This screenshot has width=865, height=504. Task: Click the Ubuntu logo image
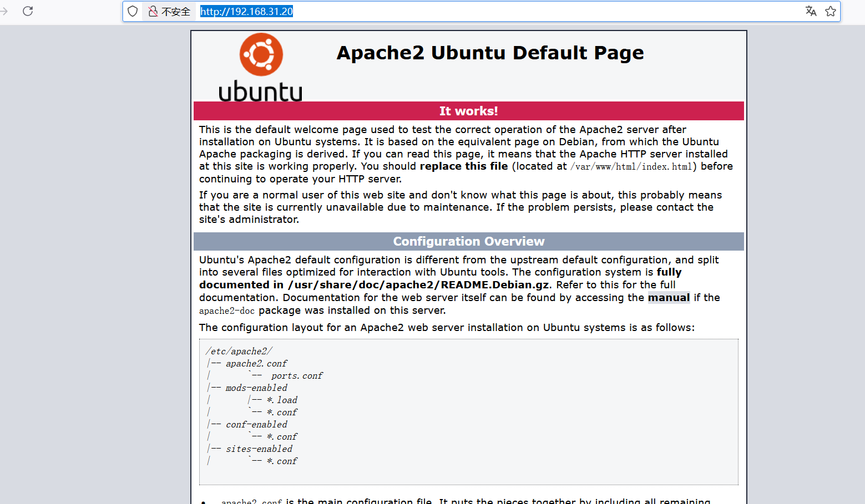260,67
